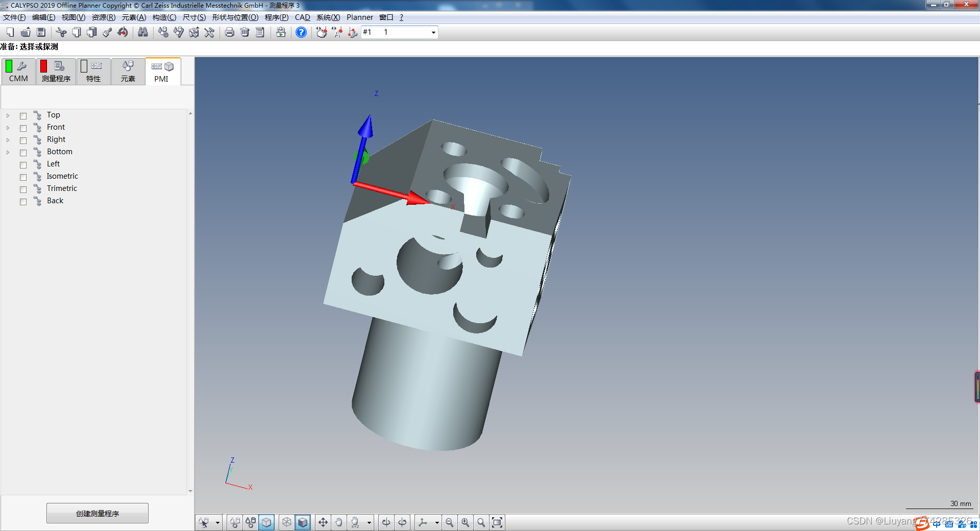
Task: Check the Bottom view checkbox
Action: point(23,153)
